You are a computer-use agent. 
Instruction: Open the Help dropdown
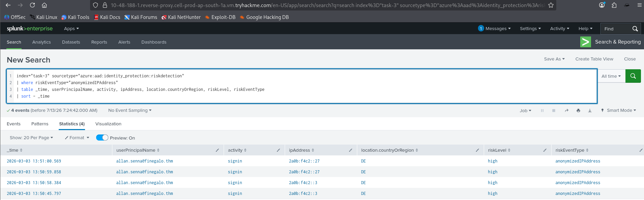point(585,28)
